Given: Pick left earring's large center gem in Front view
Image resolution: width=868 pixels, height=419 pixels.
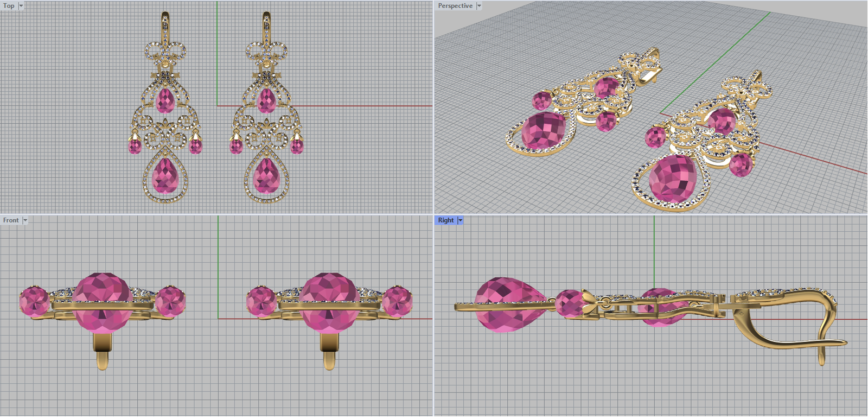Looking at the screenshot, I should (x=102, y=301).
